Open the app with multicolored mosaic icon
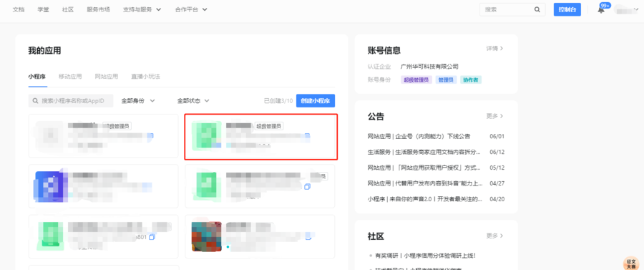 tap(260, 236)
